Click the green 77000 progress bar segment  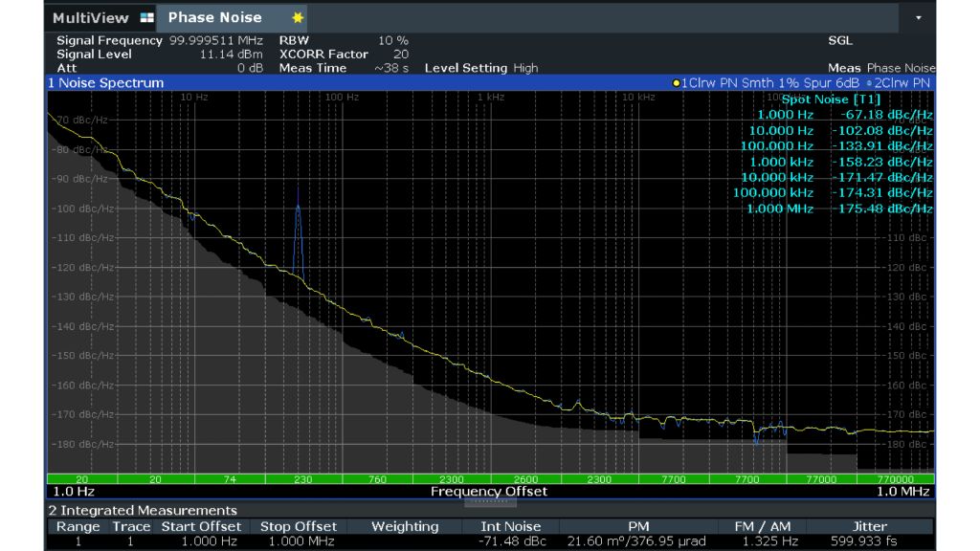822,479
